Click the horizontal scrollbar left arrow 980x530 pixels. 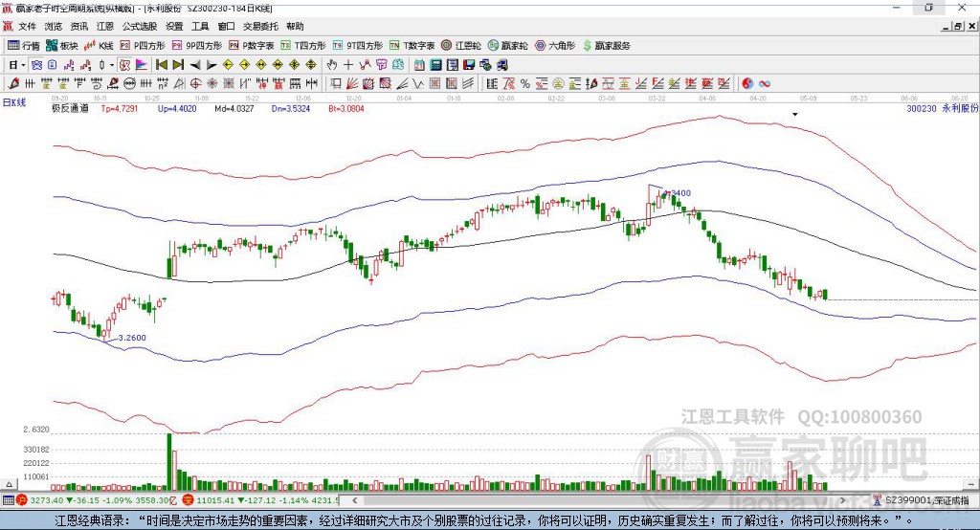(x=355, y=500)
